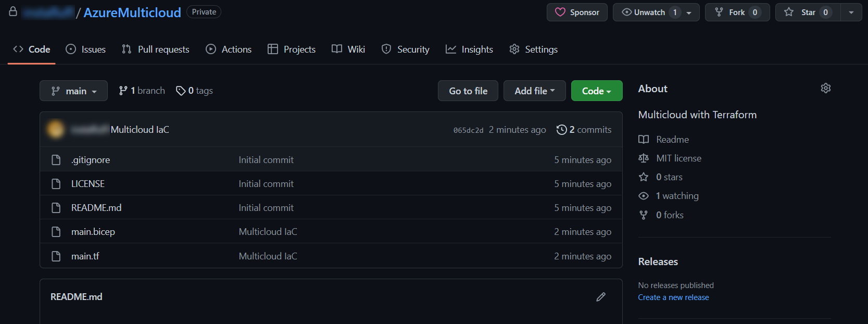868x324 pixels.
Task: Star the AzureMulticloud repository
Action: coord(808,12)
